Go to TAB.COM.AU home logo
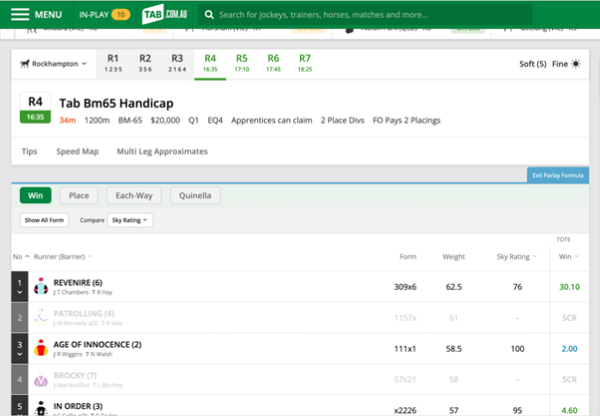The height and width of the screenshot is (416, 600). (165, 14)
